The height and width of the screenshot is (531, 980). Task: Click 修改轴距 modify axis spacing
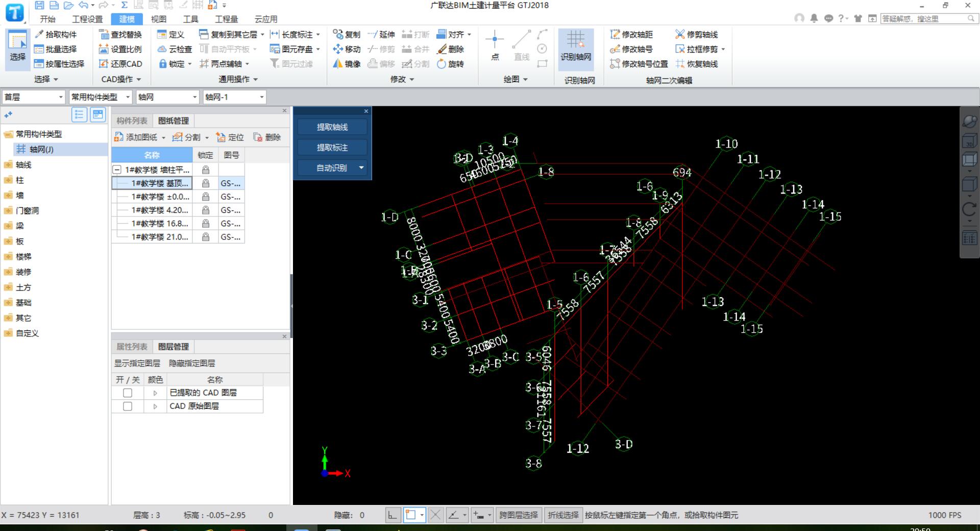point(631,35)
